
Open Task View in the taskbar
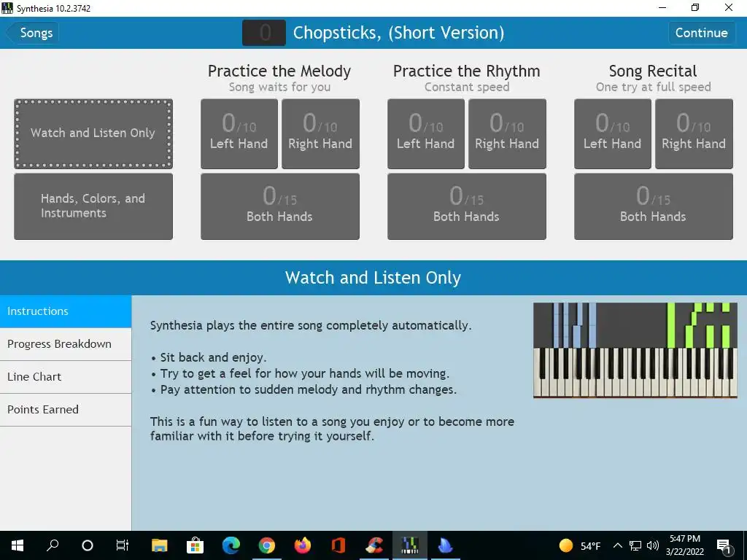(x=123, y=545)
